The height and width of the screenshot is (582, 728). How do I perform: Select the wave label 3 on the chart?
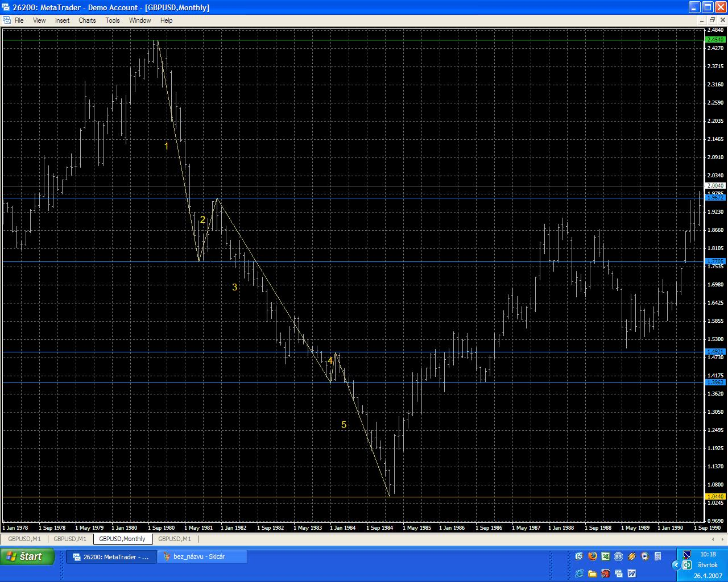tap(234, 288)
